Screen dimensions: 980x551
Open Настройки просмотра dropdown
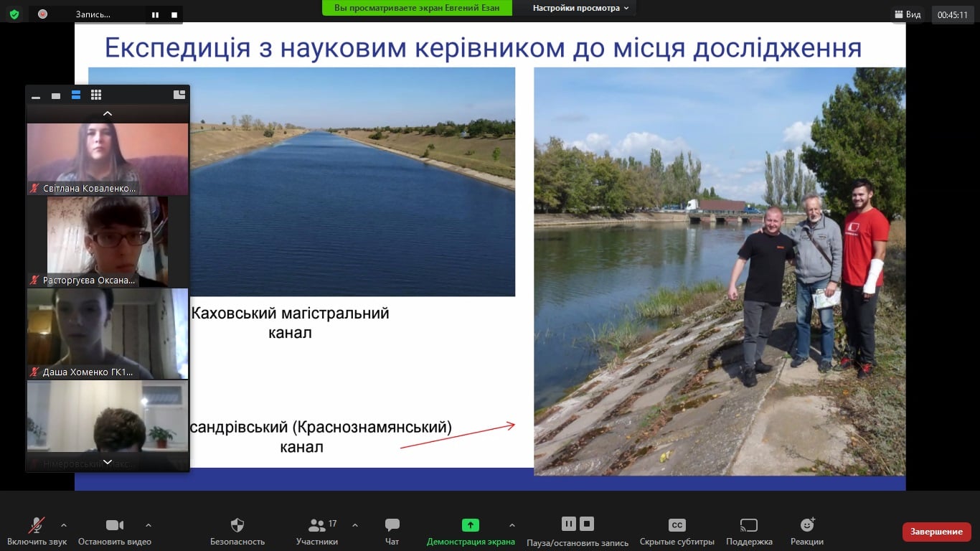(x=580, y=8)
